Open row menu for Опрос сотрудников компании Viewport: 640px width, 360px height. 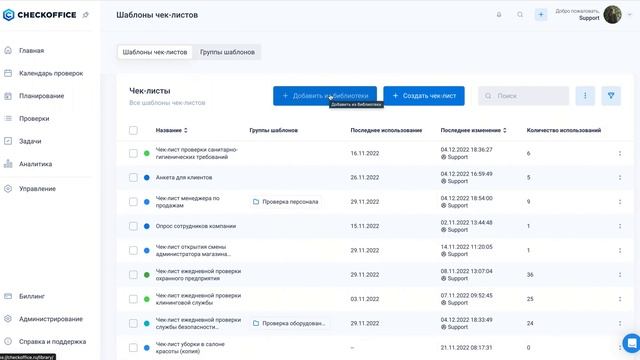coord(620,226)
